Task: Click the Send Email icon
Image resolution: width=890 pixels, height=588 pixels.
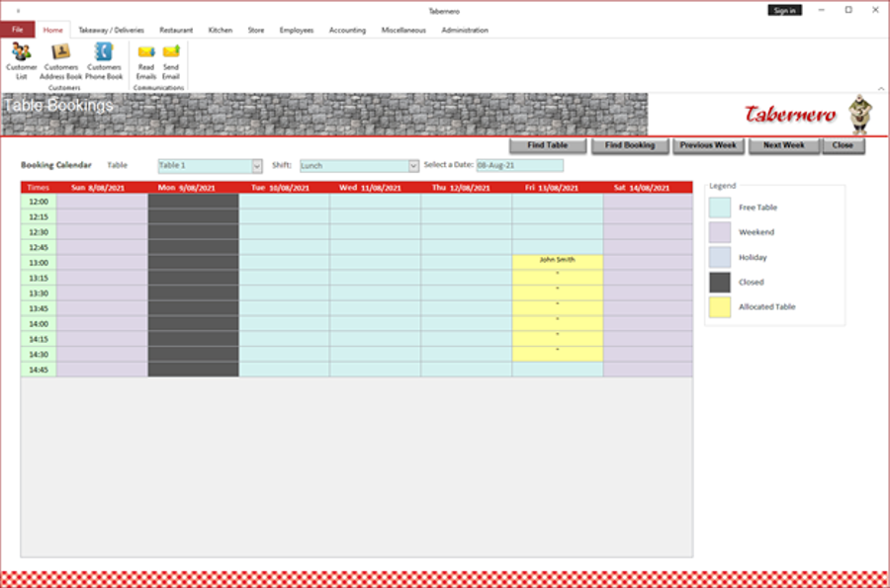Action: coord(171,62)
